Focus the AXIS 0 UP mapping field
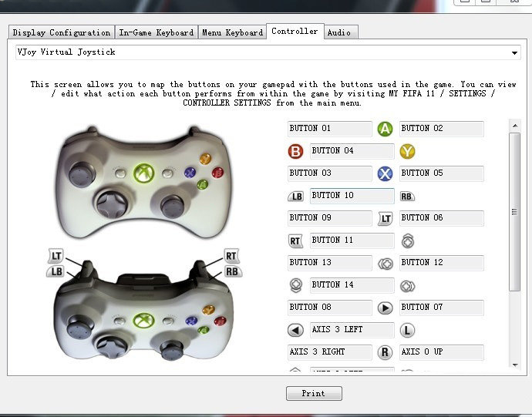 (442, 352)
